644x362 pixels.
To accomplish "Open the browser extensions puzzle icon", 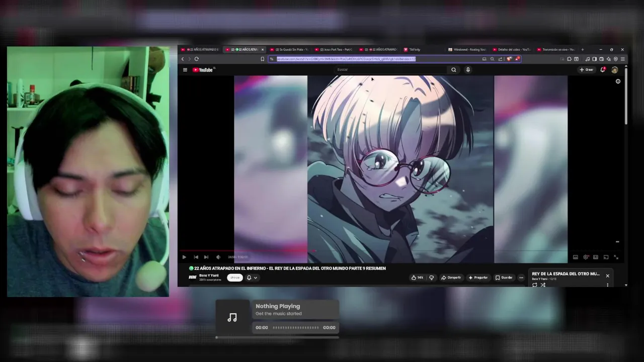I will pyautogui.click(x=569, y=59).
